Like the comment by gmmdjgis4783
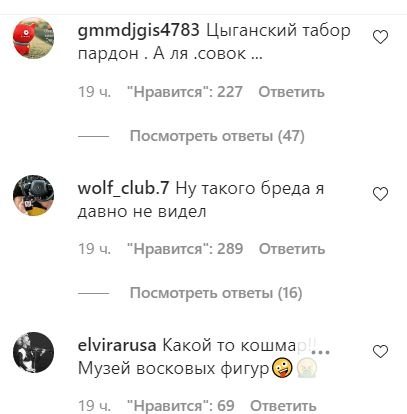Screen dimensions: 407x414 pyautogui.click(x=380, y=37)
